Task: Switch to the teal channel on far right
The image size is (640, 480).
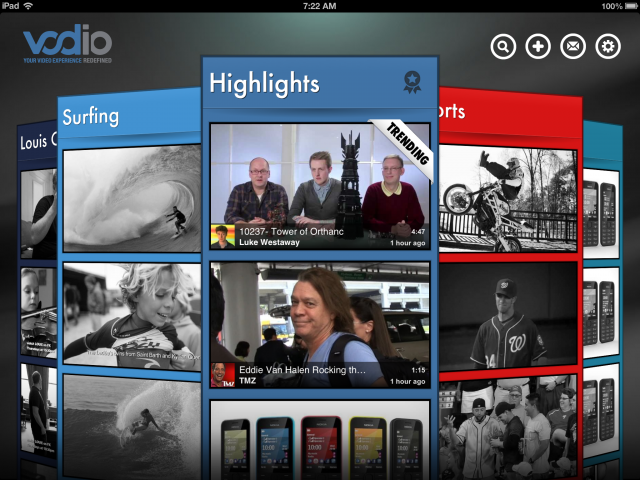Action: (x=602, y=143)
